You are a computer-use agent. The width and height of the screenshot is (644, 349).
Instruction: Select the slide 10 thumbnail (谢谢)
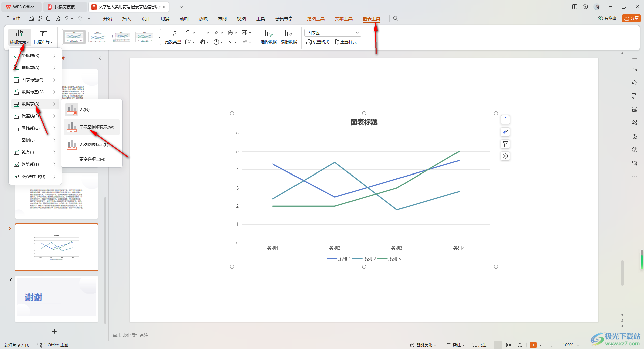click(56, 299)
